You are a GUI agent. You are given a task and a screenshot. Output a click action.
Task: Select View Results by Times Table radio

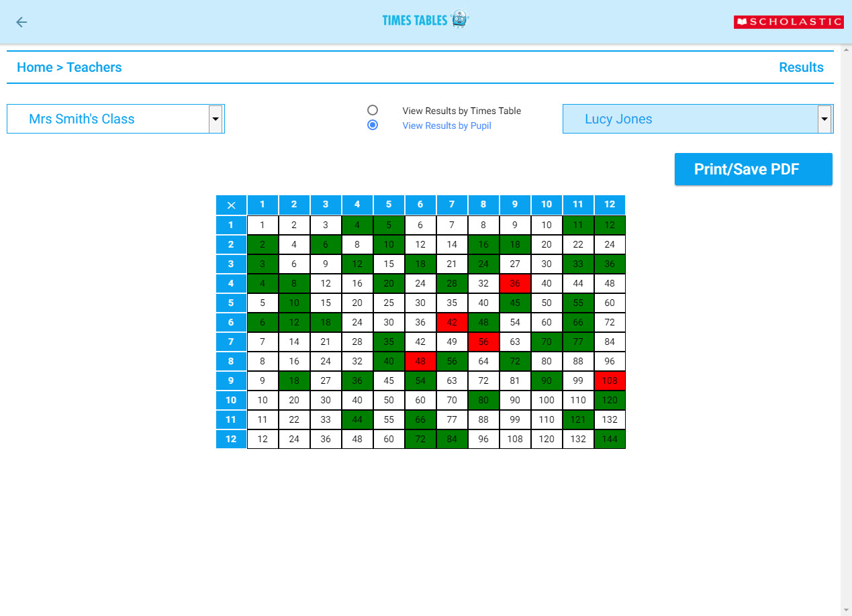point(373,110)
